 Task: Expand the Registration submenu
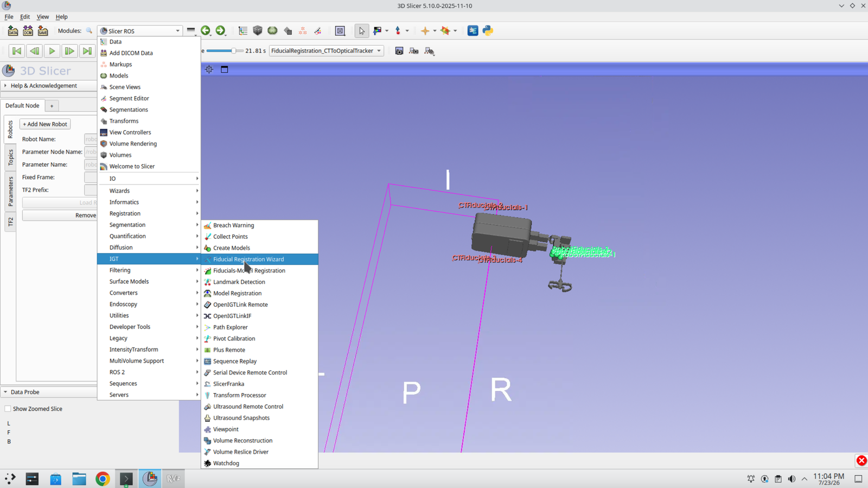point(149,213)
